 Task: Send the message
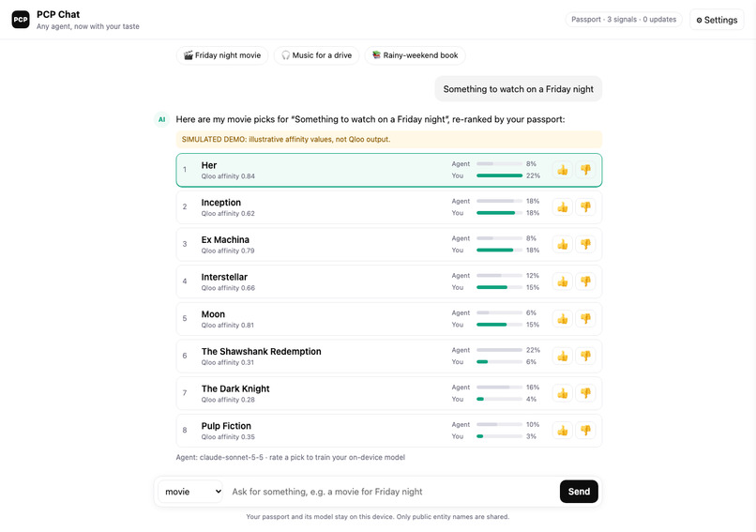click(579, 492)
